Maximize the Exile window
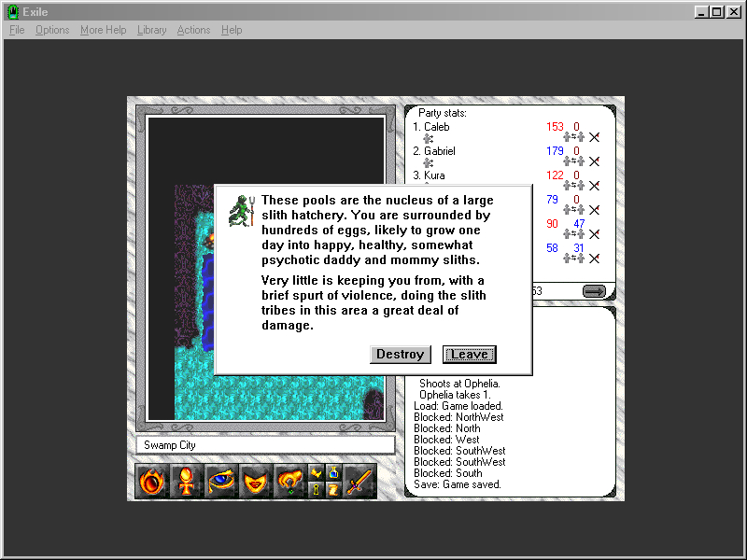Viewport: 747px width, 560px height. click(x=716, y=12)
